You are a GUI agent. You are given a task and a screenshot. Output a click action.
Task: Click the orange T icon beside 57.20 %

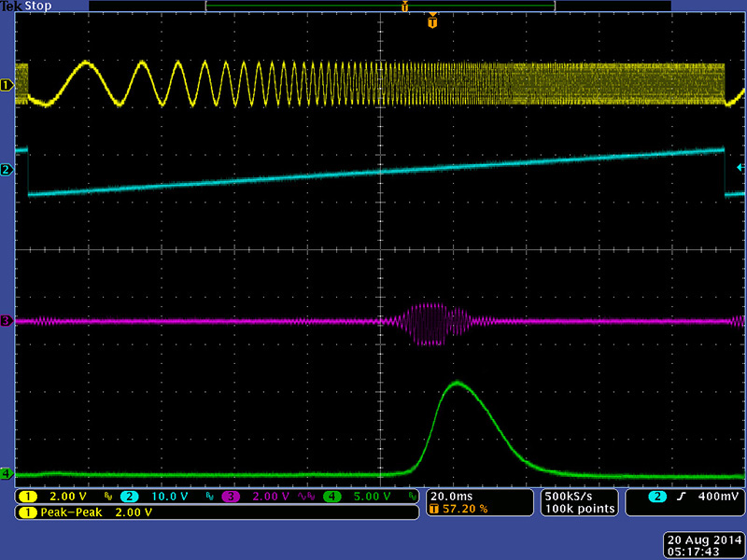coord(433,509)
